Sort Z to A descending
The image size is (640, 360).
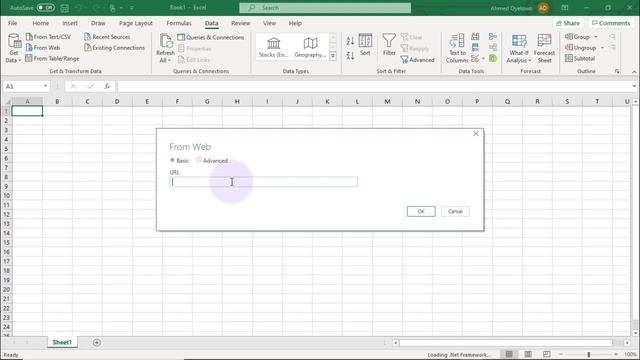pyautogui.click(x=350, y=56)
